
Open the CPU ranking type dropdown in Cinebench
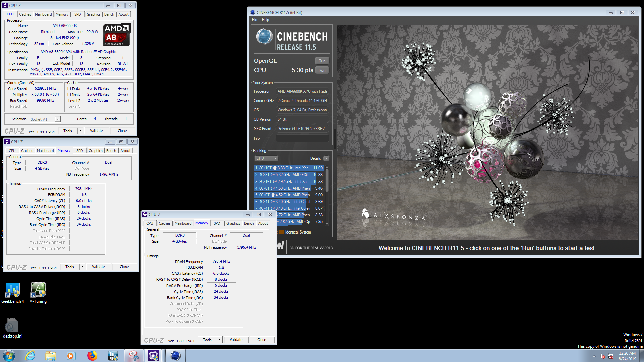[x=266, y=158]
